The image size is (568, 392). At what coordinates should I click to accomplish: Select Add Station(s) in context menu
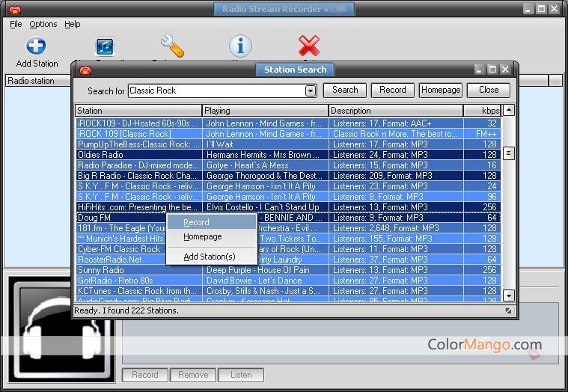(x=210, y=257)
